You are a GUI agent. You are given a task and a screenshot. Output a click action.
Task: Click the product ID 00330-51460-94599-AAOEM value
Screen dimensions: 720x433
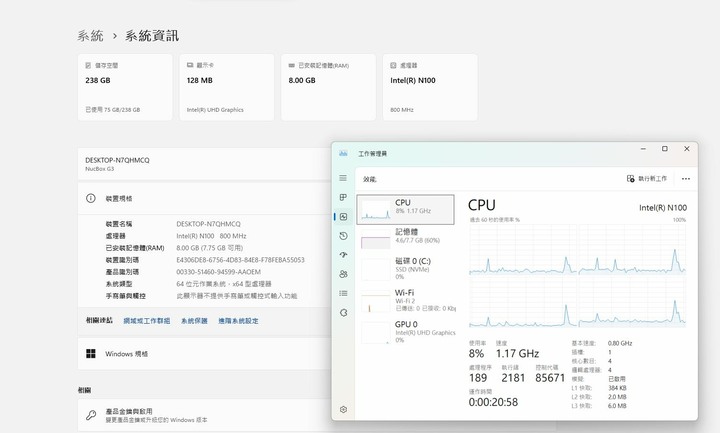(x=219, y=272)
